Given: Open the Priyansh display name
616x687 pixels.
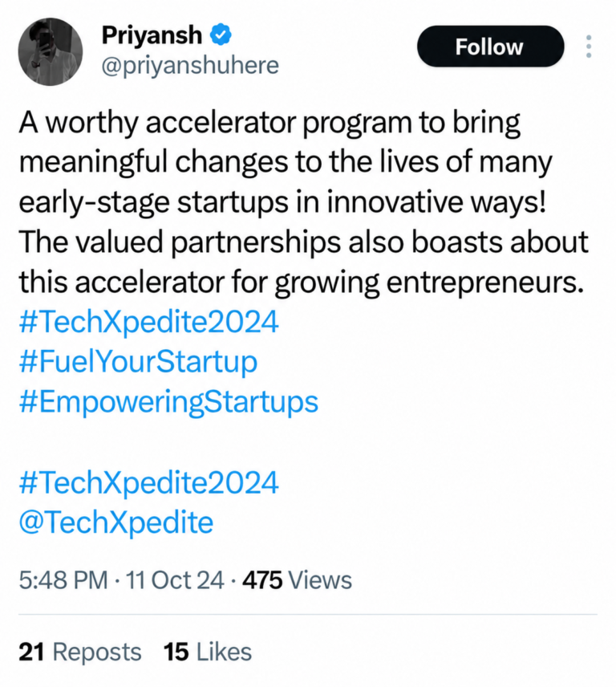Looking at the screenshot, I should point(152,35).
